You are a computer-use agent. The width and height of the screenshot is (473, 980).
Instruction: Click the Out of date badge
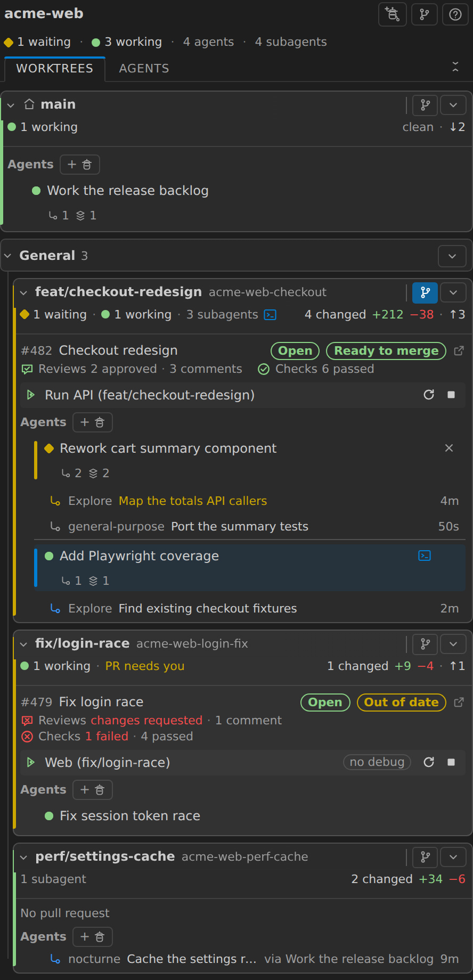(x=401, y=702)
